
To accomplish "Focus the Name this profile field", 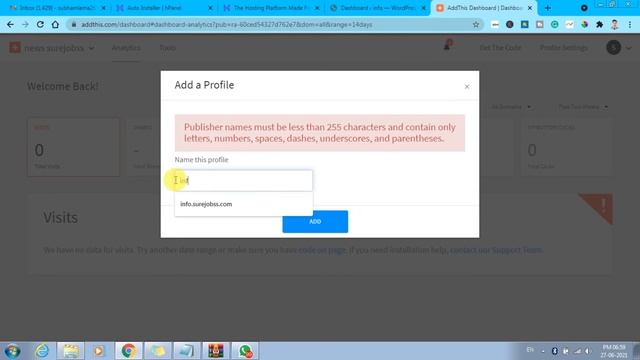I will pos(244,180).
